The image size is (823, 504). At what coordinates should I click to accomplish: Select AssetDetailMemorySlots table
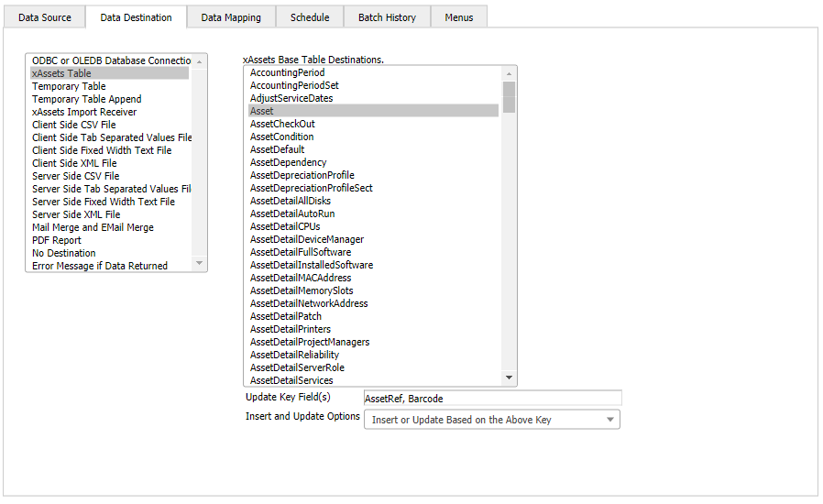[x=373, y=291]
